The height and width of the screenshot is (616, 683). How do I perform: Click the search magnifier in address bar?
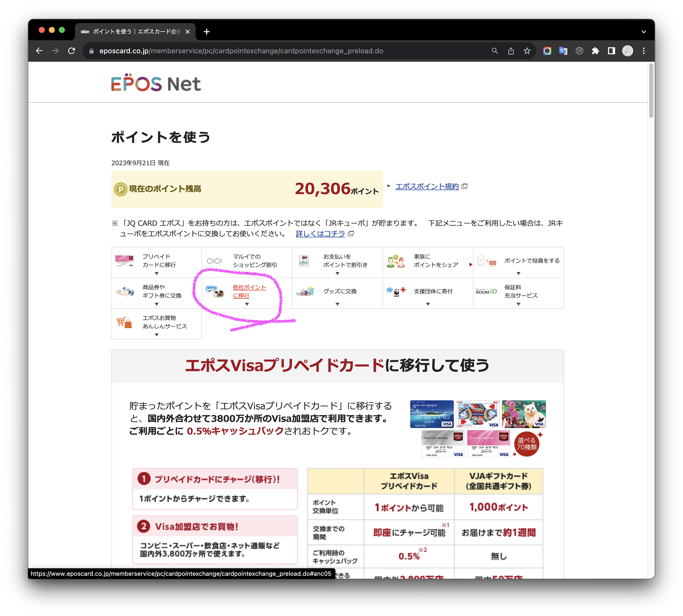tap(494, 51)
